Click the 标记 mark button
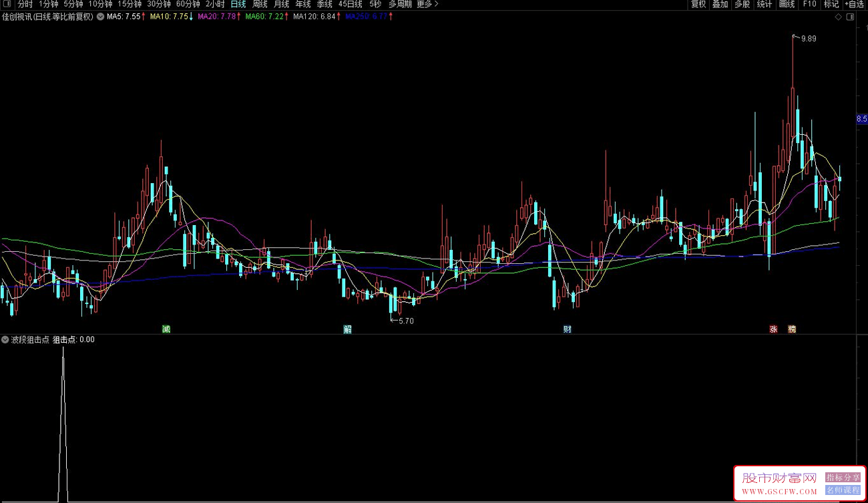Image resolution: width=868 pixels, height=503 pixels. click(x=831, y=4)
